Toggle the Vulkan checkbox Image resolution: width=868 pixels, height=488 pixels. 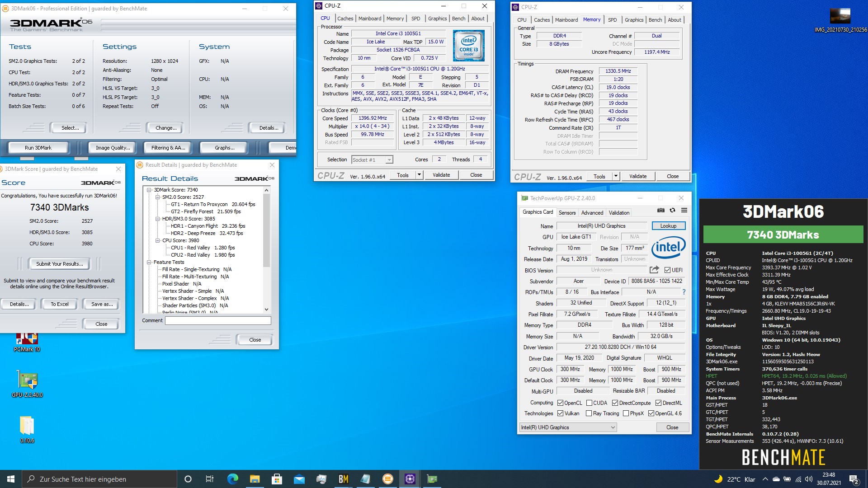(560, 413)
